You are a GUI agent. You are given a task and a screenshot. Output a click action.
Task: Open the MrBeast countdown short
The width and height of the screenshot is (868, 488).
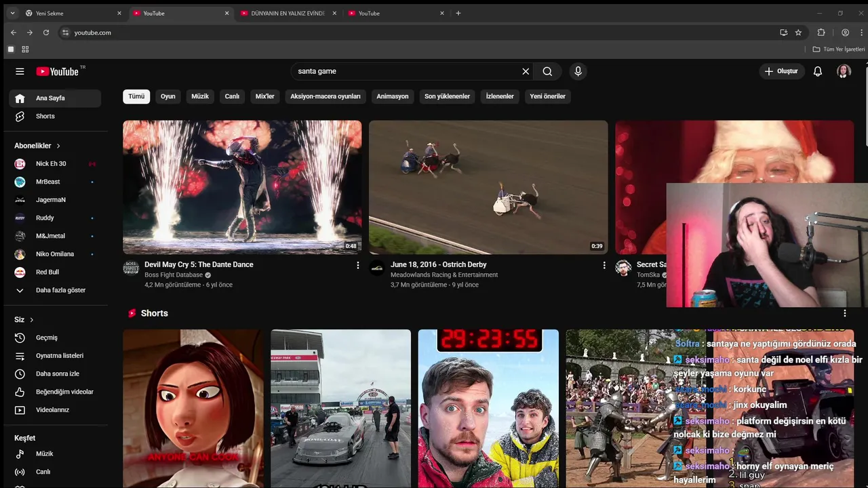tap(488, 408)
